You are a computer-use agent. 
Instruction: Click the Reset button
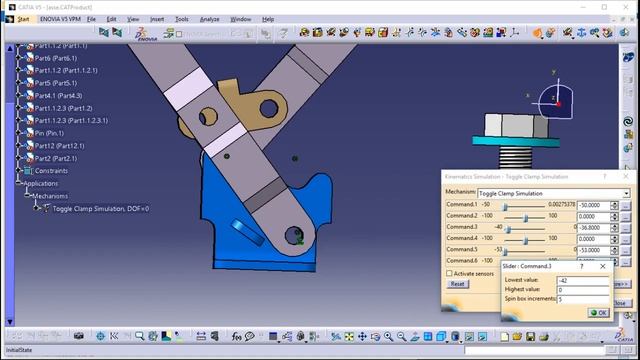457,284
